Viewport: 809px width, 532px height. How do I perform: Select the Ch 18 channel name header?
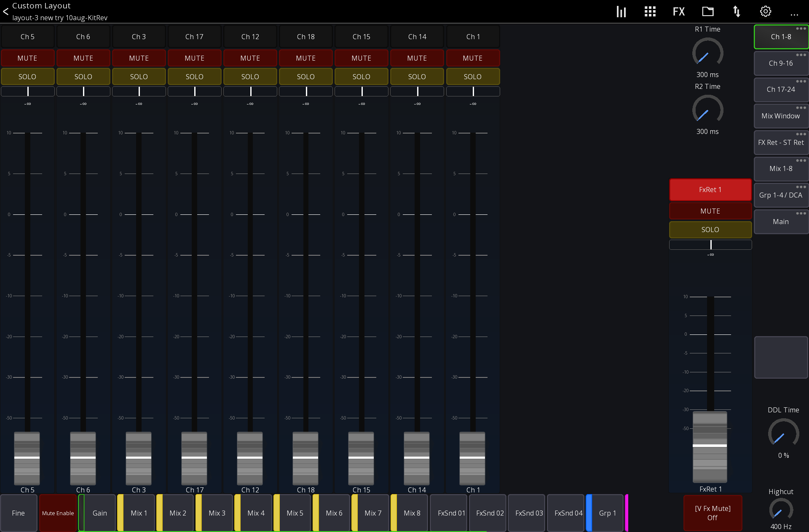point(305,37)
